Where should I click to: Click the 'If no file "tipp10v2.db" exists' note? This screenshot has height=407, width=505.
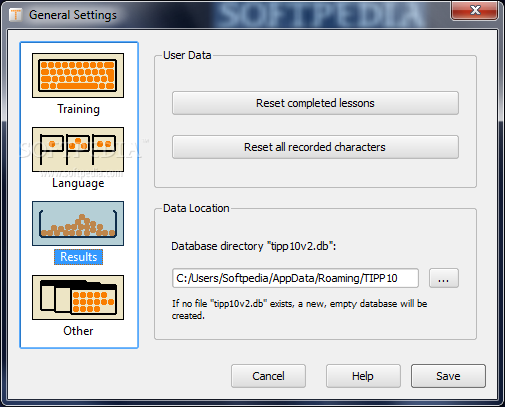pos(299,309)
